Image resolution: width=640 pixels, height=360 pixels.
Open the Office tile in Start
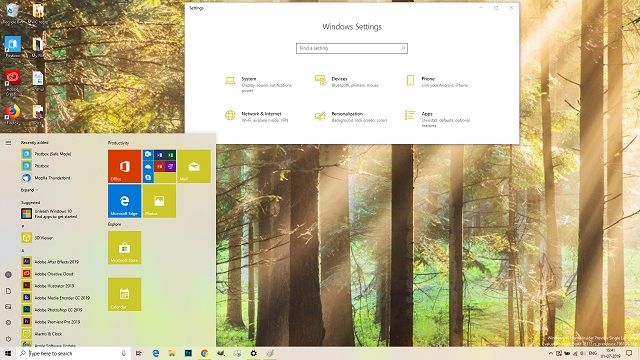point(124,166)
